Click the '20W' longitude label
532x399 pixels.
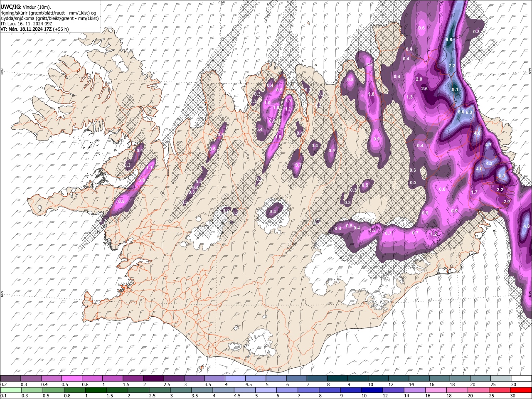click(x=221, y=2)
